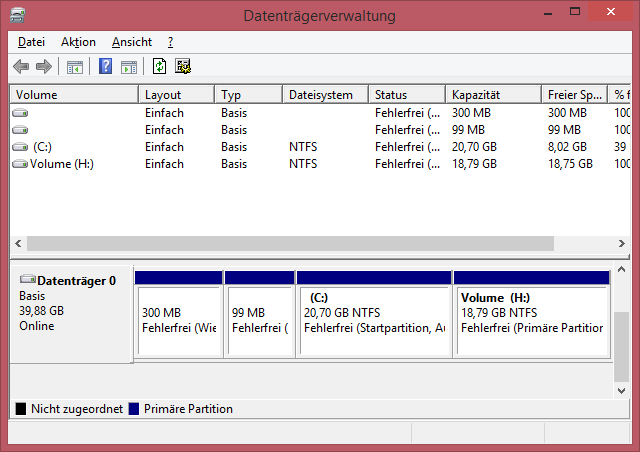Click the Datenträger 0 disk icon
This screenshot has height=452, width=640.
[x=28, y=279]
